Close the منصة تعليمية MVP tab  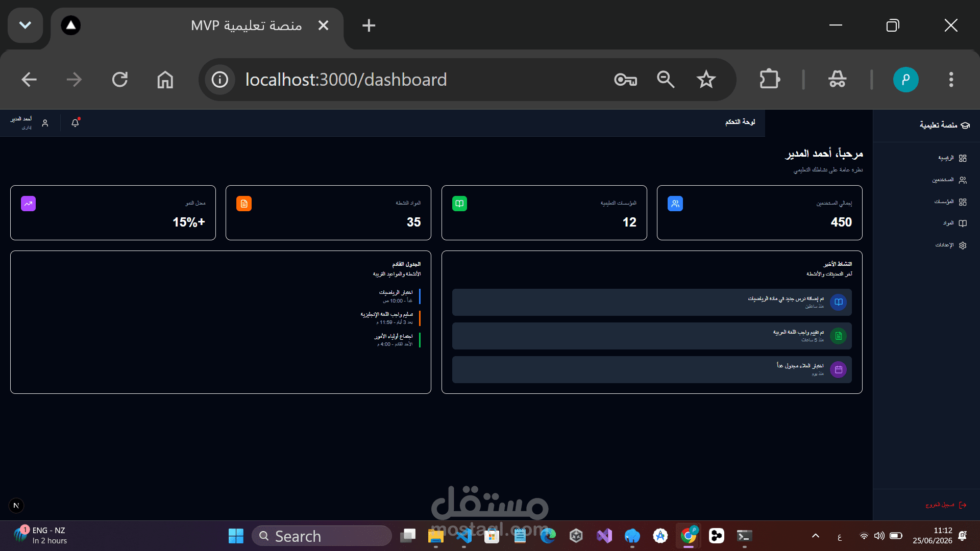[323, 26]
